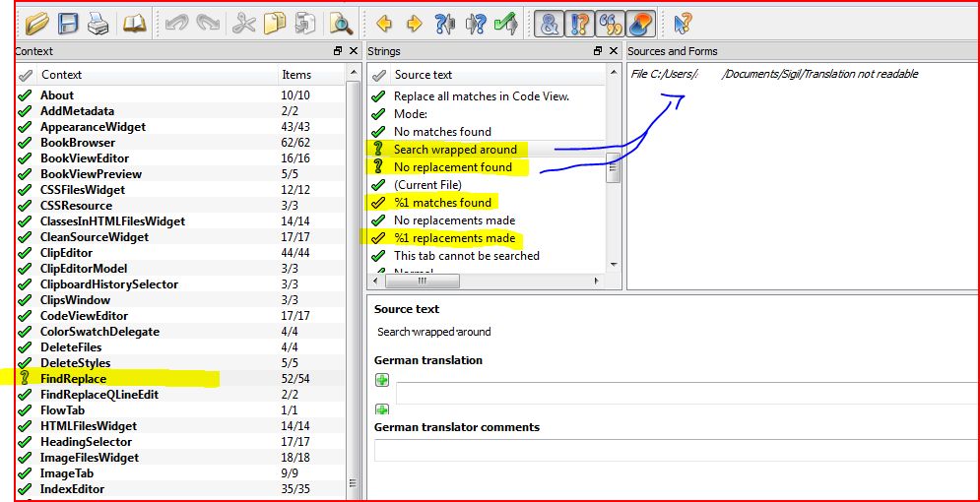Select FindReplaceQLineEdit context row
The height and width of the screenshot is (502, 980).
point(179,395)
